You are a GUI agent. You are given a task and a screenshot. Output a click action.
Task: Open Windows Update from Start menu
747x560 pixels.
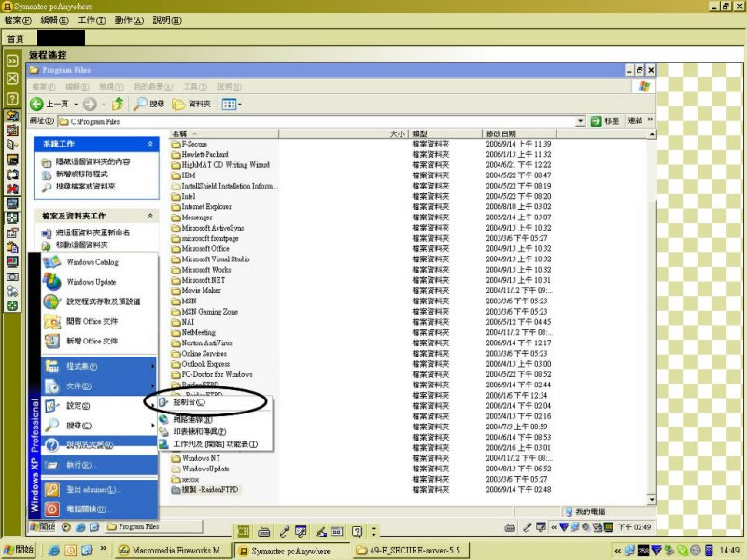pyautogui.click(x=92, y=281)
